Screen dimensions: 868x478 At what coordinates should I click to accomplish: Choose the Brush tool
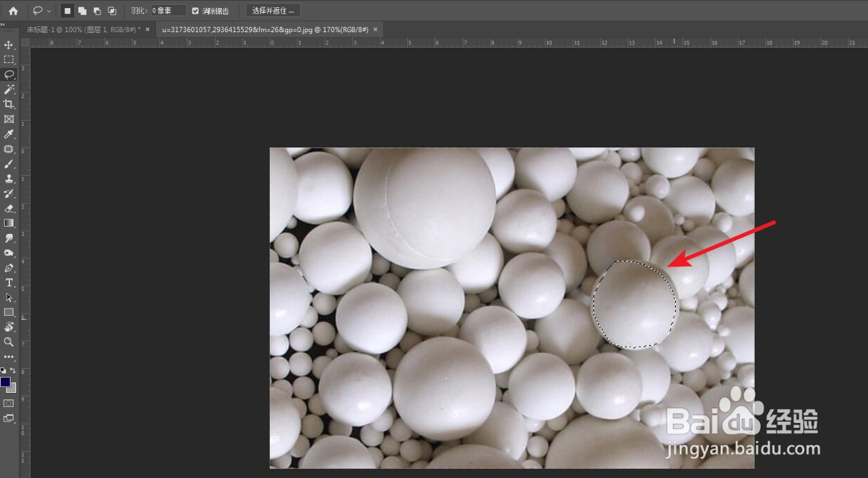pyautogui.click(x=9, y=164)
